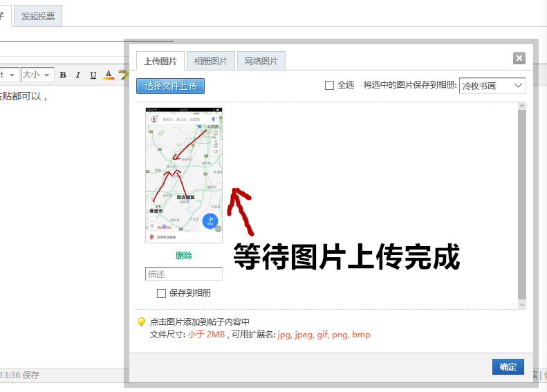Image resolution: width=547 pixels, height=392 pixels.
Task: Apply Italic formatting in the editor toolbar
Action: pos(77,75)
